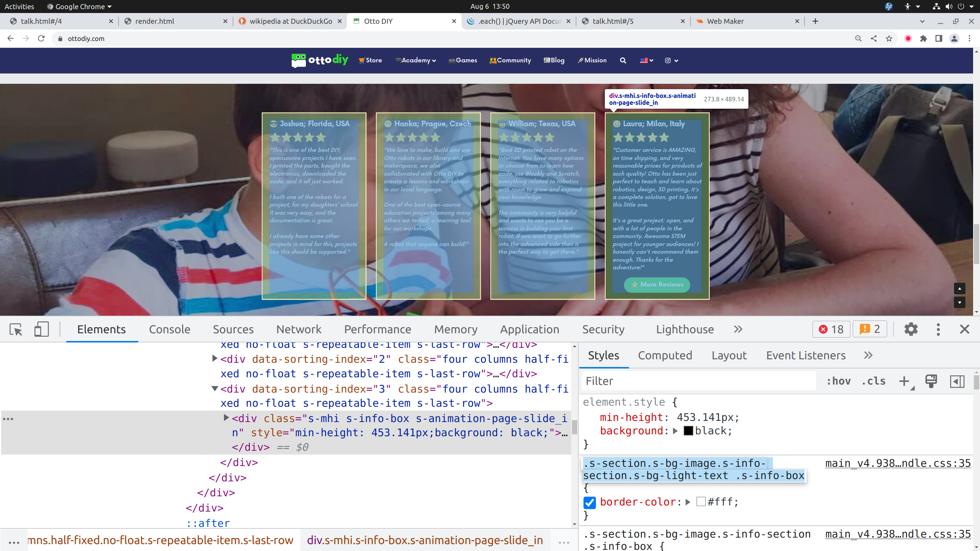Open the rendering emulation paintbrush icon
This screenshot has width=980, height=551.
point(931,381)
